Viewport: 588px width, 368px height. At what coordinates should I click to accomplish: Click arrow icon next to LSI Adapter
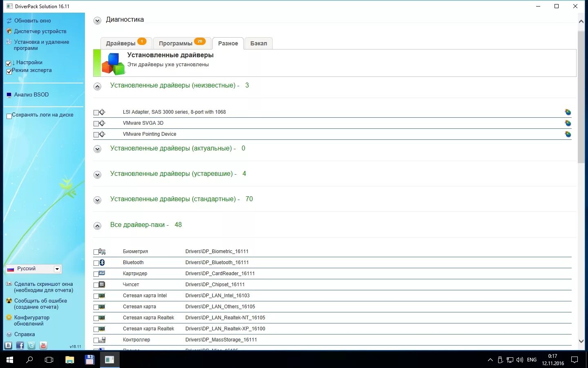(x=102, y=112)
